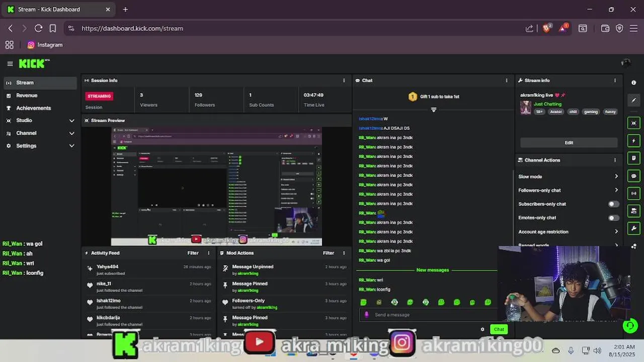The height and width of the screenshot is (362, 644).
Task: Click the green wrench icon in right rail
Action: coord(633,228)
